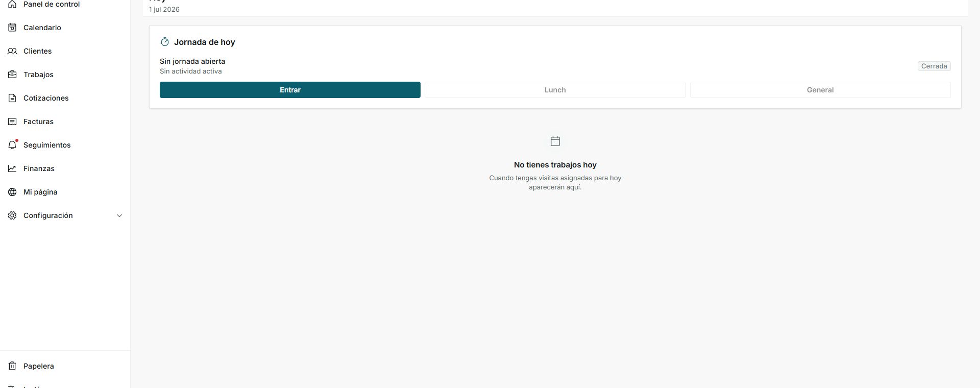980x388 pixels.
Task: Click the Trabajos briefcase icon
Action: coord(12,75)
